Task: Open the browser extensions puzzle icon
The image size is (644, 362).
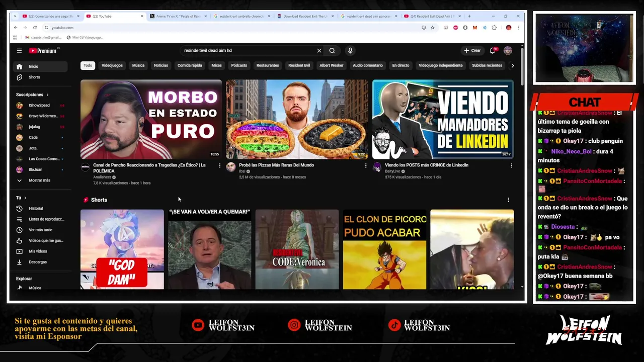Action: [x=494, y=28]
